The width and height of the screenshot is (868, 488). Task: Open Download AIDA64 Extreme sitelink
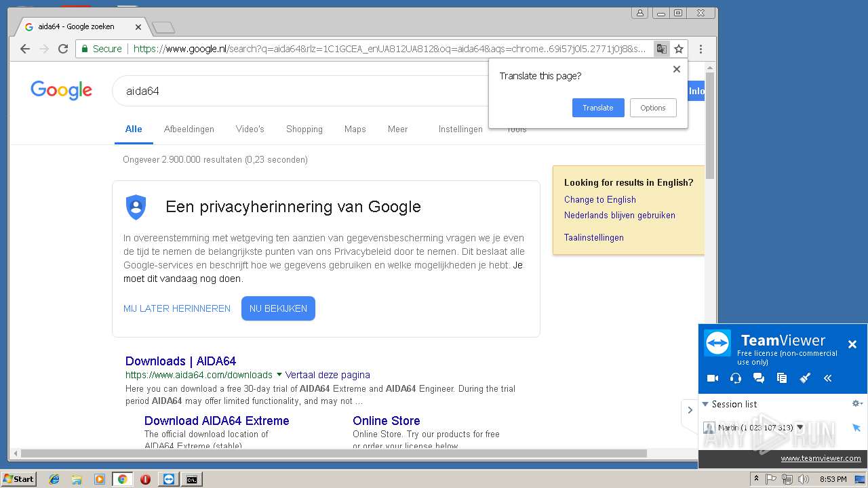pos(216,421)
